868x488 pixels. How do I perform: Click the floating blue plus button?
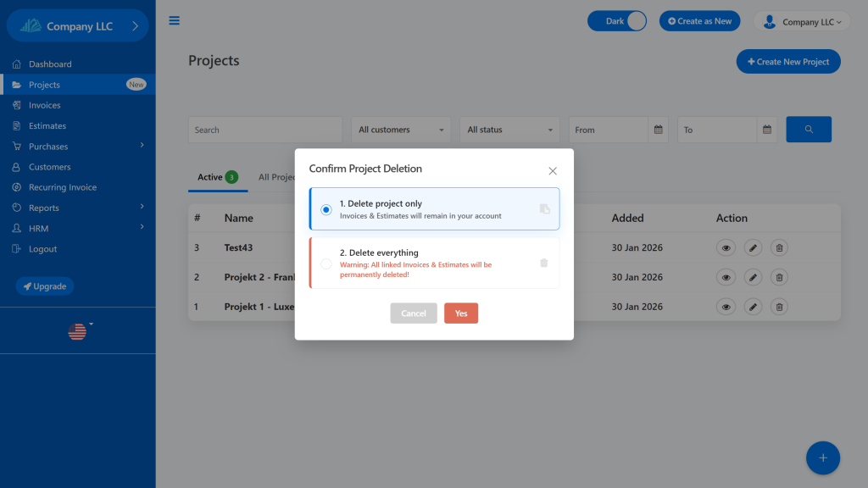822,458
